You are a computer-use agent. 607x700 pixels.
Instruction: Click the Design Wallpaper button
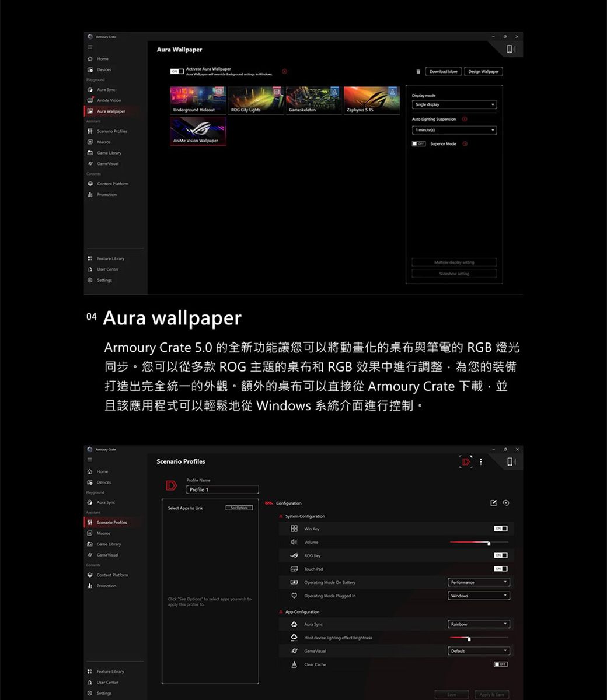pos(483,71)
